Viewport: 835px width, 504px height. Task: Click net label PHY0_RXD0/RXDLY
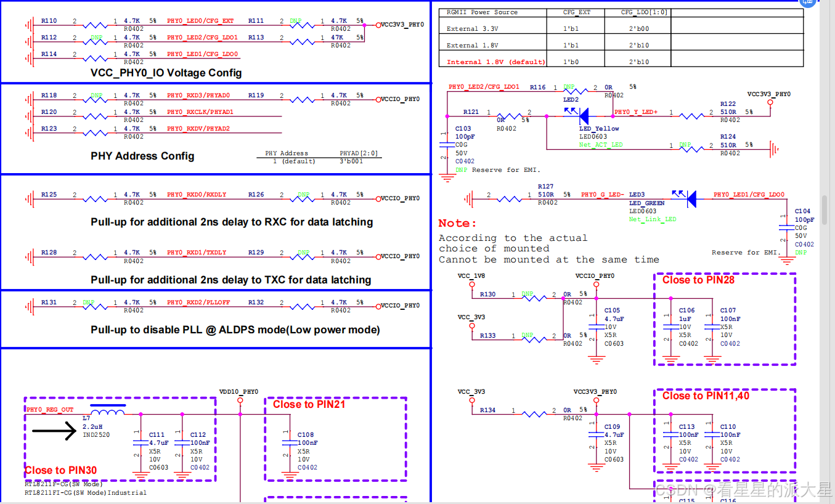(x=197, y=195)
